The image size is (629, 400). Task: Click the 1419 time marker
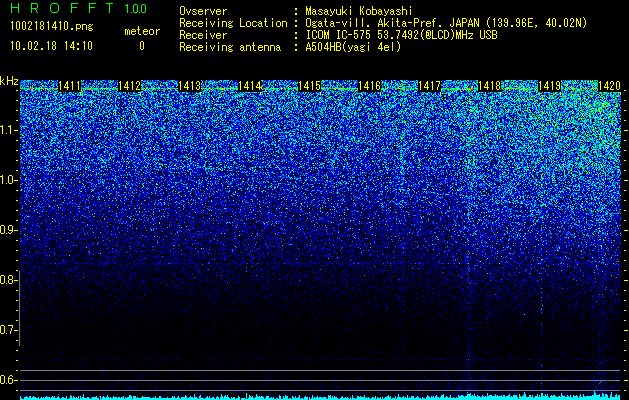[x=549, y=86]
